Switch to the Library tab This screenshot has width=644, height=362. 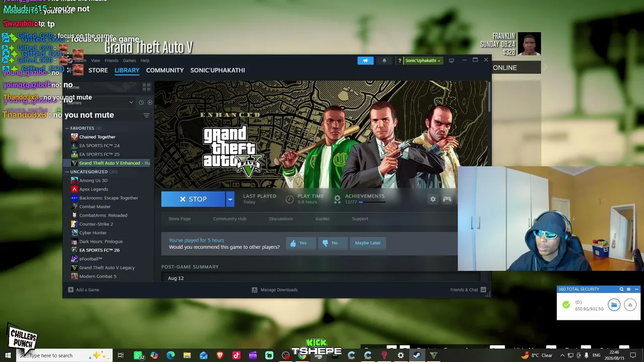pyautogui.click(x=127, y=70)
